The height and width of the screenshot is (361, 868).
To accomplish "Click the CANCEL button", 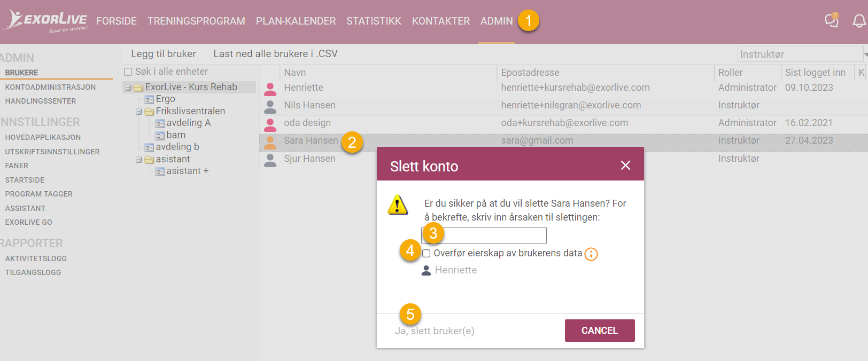I will click(600, 331).
